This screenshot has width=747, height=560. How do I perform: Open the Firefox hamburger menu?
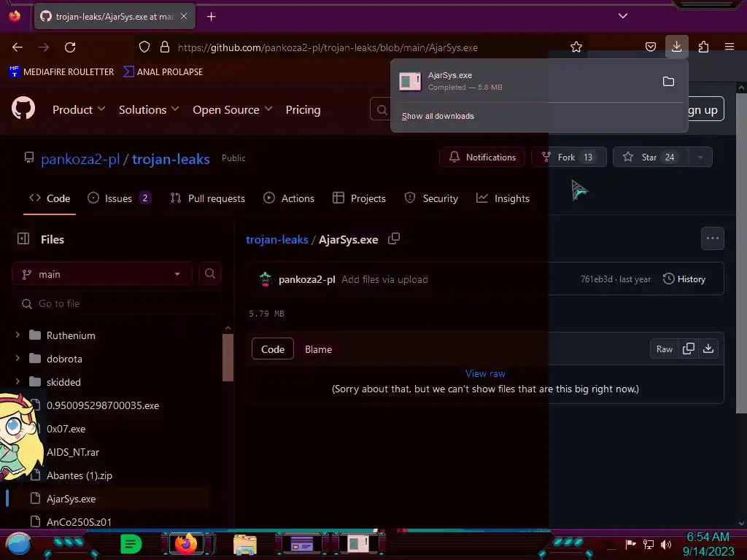(729, 47)
